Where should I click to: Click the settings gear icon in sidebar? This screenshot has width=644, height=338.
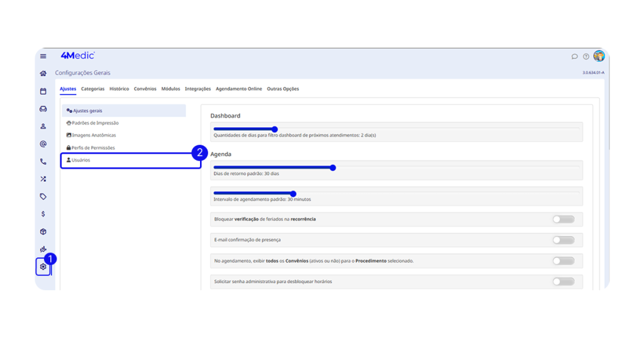point(43,267)
